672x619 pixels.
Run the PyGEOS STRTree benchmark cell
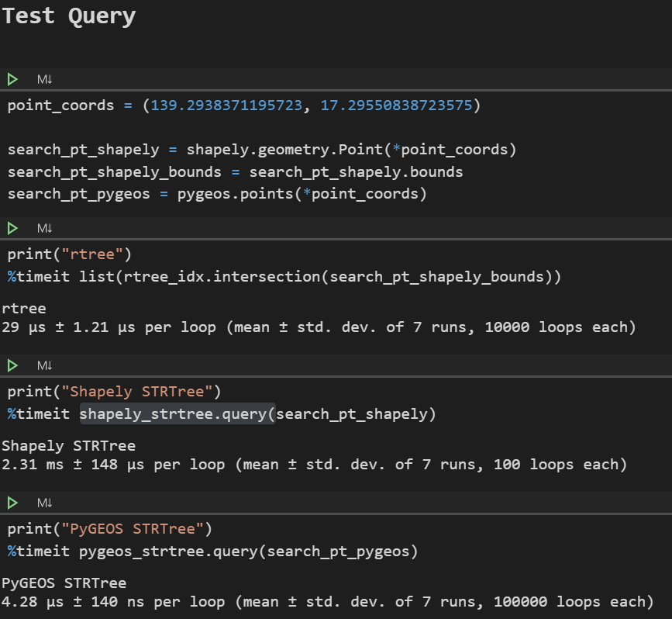[x=12, y=502]
